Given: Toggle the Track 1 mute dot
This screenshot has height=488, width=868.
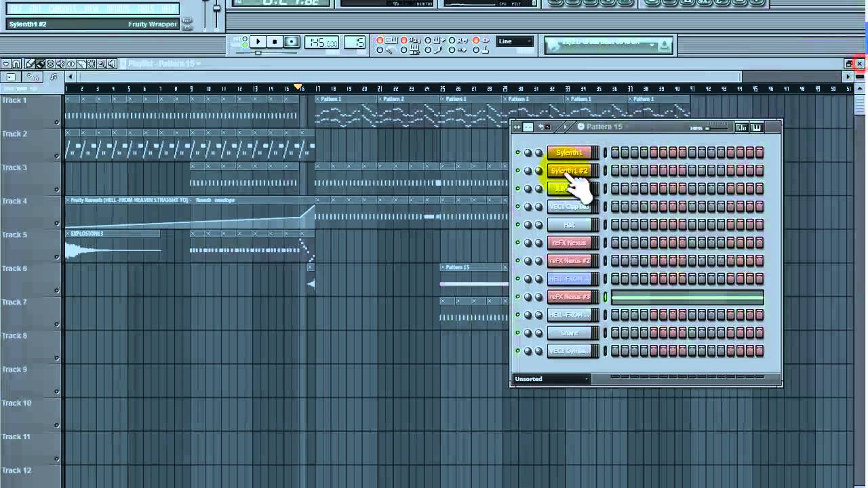Looking at the screenshot, I should 57,122.
